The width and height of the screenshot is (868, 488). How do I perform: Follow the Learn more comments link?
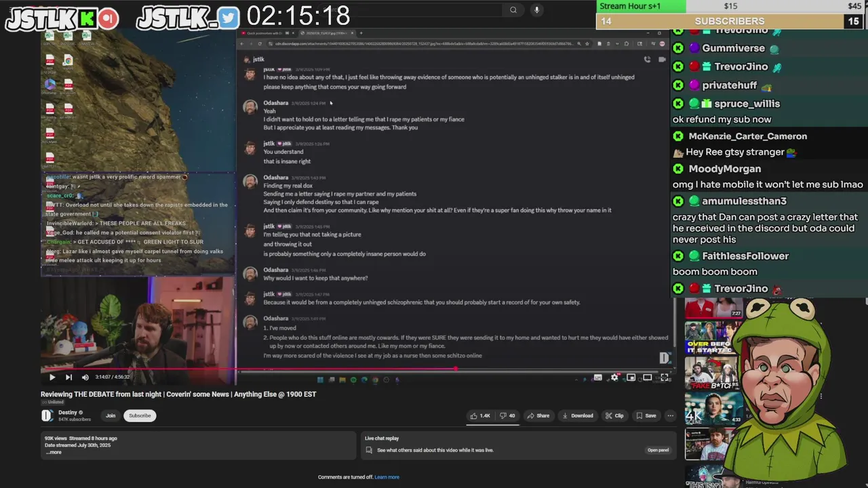(x=387, y=477)
